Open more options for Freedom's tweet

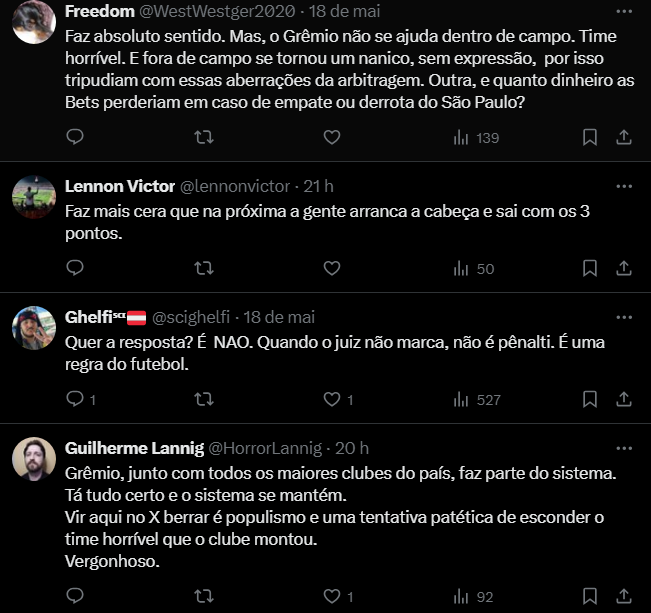click(624, 11)
